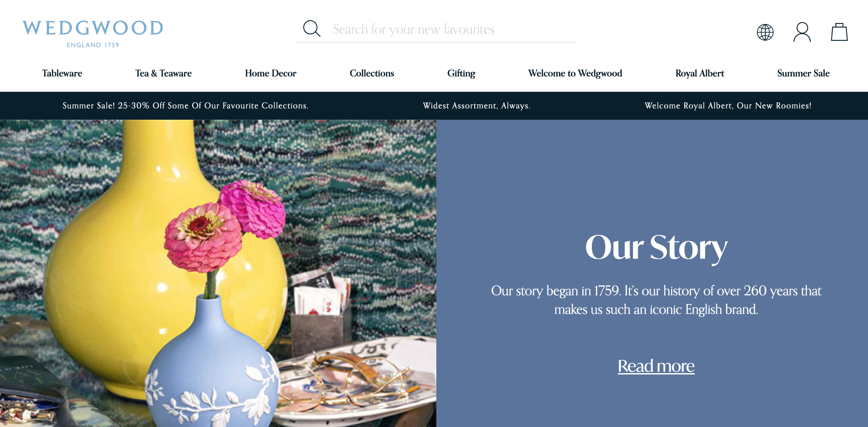Open the Tea & Teaware menu
This screenshot has width=868, height=427.
tap(163, 73)
